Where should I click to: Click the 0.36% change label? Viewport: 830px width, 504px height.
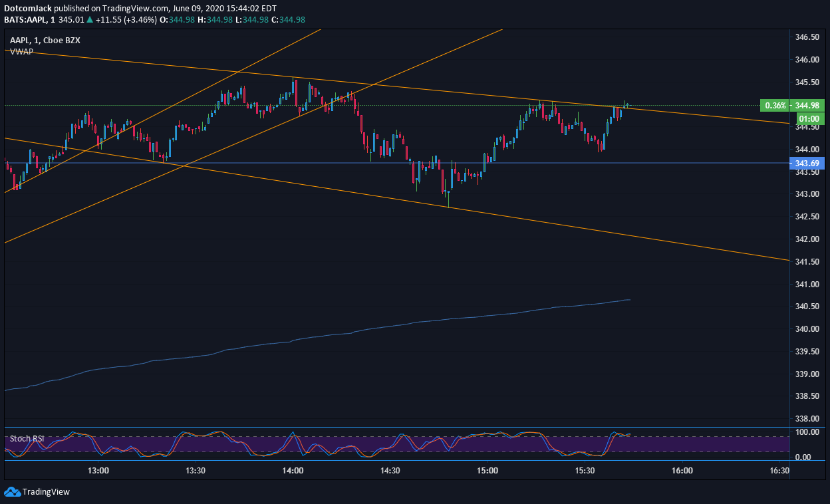click(776, 105)
